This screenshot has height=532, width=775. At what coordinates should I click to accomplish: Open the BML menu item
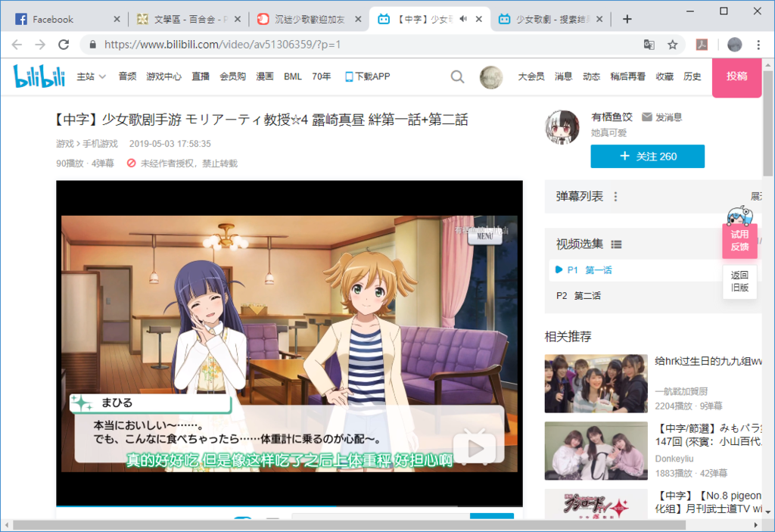pos(293,76)
